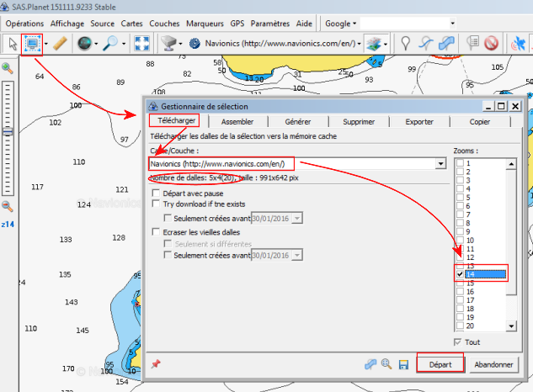This screenshot has height=392, width=533.
Task: Click the zoom-to-selection magnifier in dialog
Action: tap(386, 364)
